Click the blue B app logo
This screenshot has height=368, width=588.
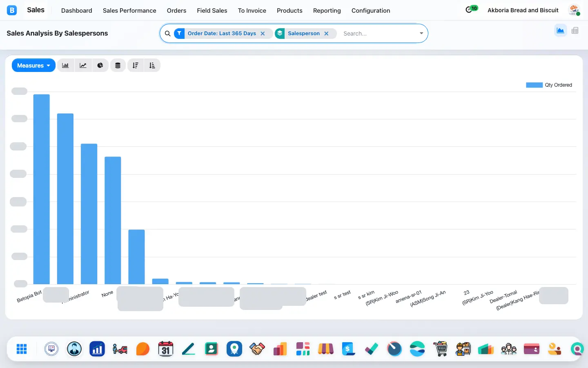pos(12,10)
